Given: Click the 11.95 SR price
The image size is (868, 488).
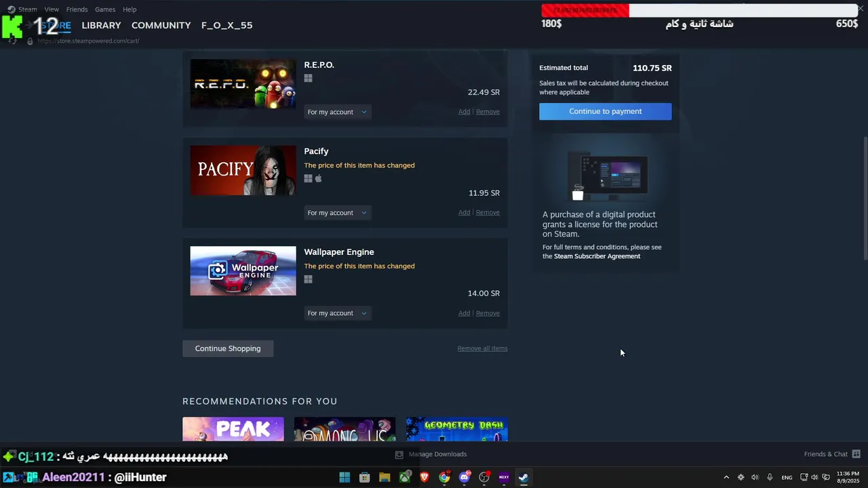Looking at the screenshot, I should coord(484,193).
